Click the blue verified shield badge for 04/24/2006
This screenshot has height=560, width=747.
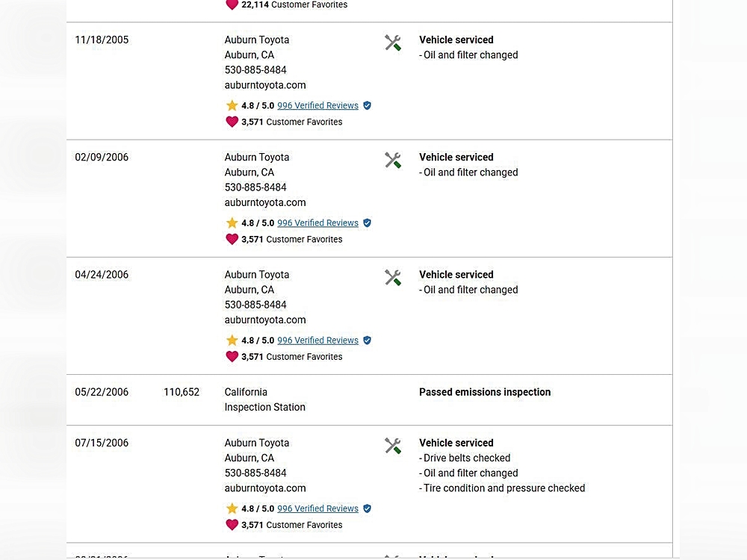coord(367,340)
